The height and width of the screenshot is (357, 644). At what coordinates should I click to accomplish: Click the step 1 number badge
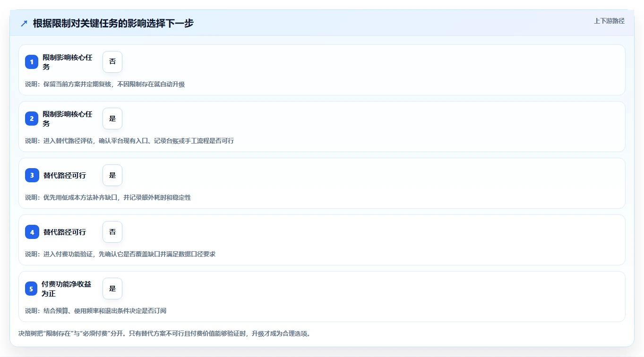[32, 62]
